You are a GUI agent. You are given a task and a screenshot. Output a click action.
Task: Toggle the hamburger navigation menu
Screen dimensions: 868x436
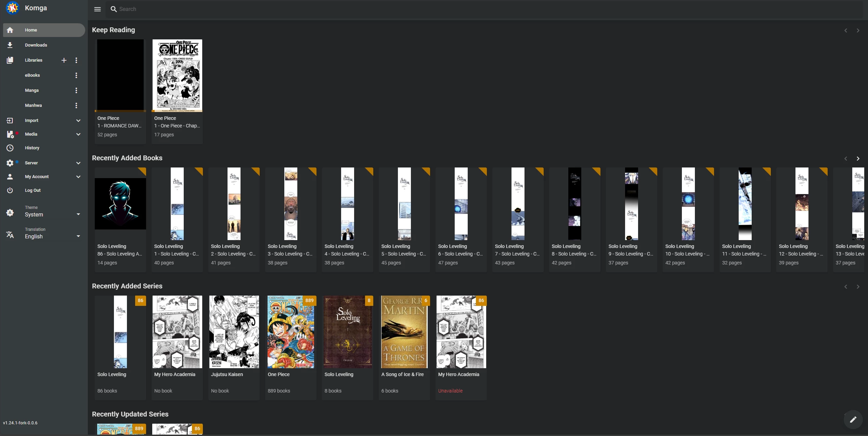tap(98, 9)
